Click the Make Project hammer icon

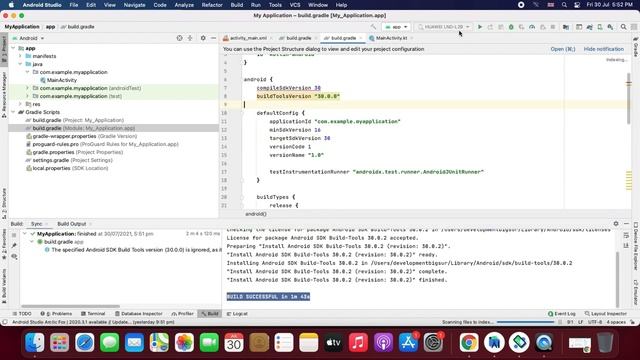coord(373,27)
